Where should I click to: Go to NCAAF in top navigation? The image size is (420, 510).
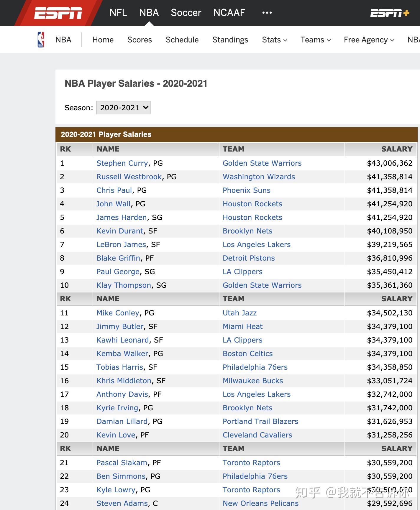229,13
